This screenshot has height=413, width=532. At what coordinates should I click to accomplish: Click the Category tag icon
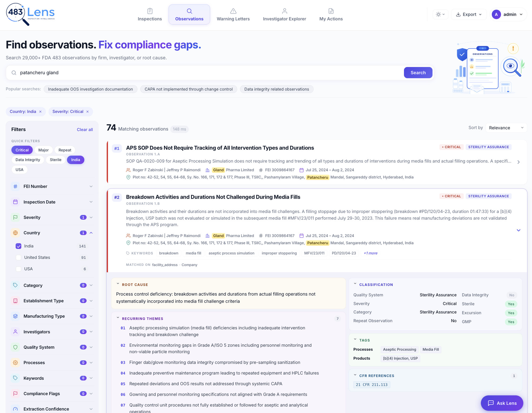pyautogui.click(x=15, y=285)
